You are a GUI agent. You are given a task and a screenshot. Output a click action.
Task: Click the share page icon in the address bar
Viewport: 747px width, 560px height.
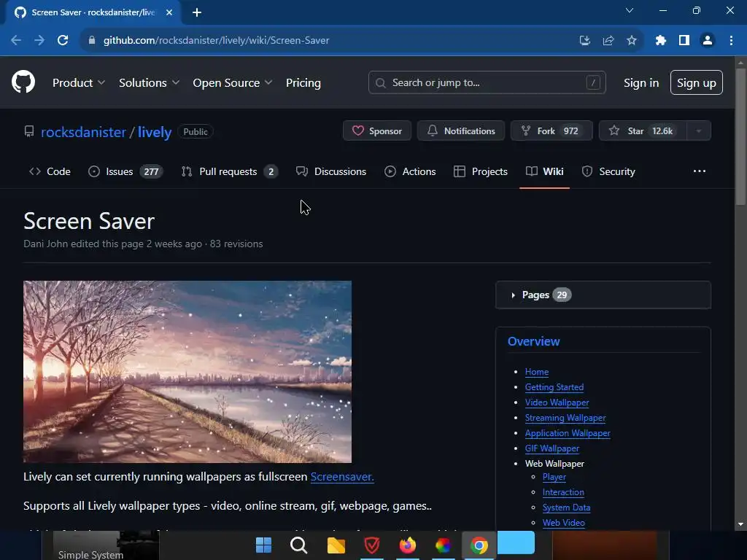coord(608,41)
